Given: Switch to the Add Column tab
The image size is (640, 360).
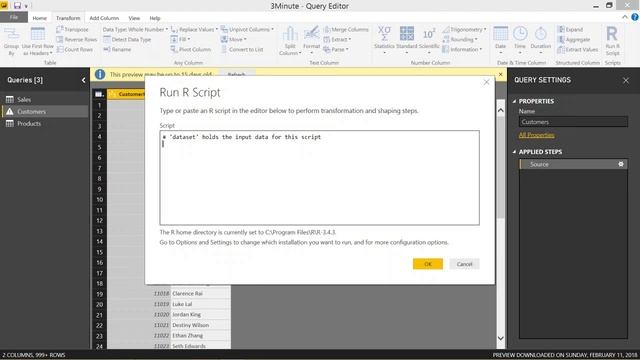Looking at the screenshot, I should pos(104,18).
